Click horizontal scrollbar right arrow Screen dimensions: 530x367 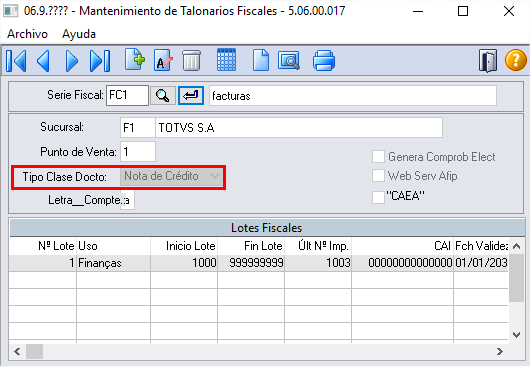(x=500, y=351)
